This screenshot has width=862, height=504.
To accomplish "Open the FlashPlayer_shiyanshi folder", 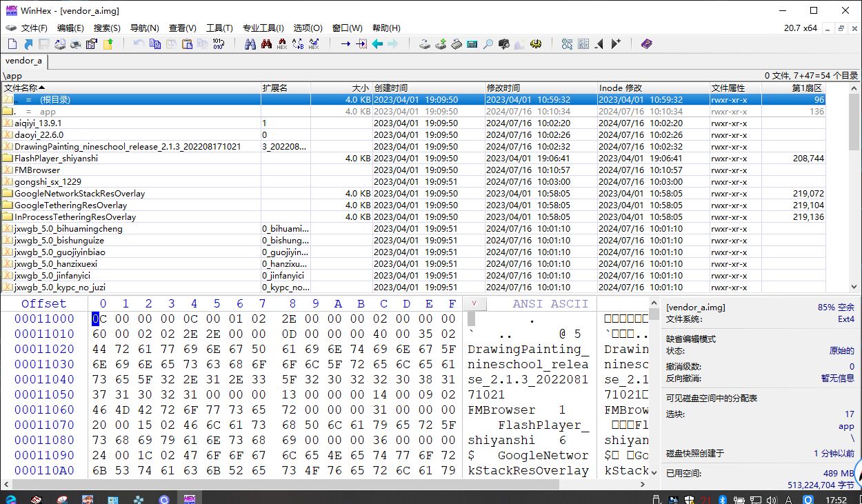I will pyautogui.click(x=56, y=158).
